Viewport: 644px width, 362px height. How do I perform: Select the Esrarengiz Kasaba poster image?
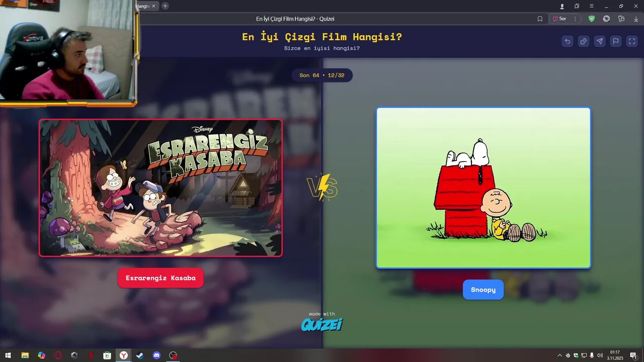point(160,188)
